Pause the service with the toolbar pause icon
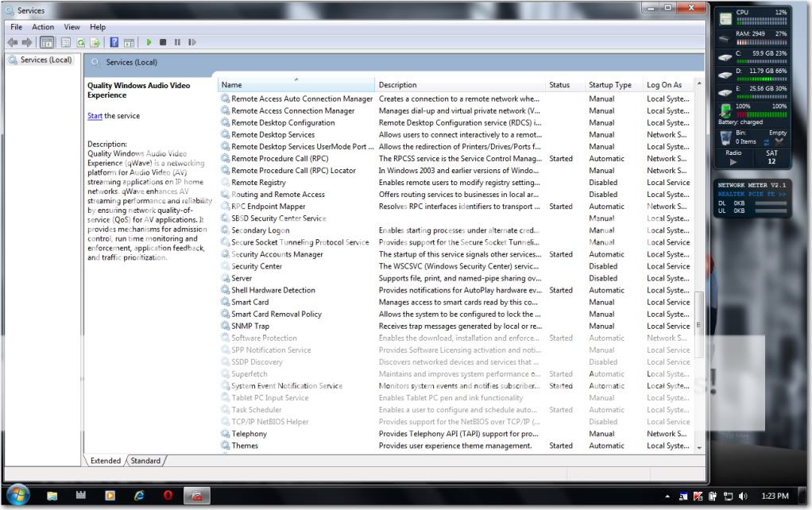The image size is (812, 510). pyautogui.click(x=178, y=42)
